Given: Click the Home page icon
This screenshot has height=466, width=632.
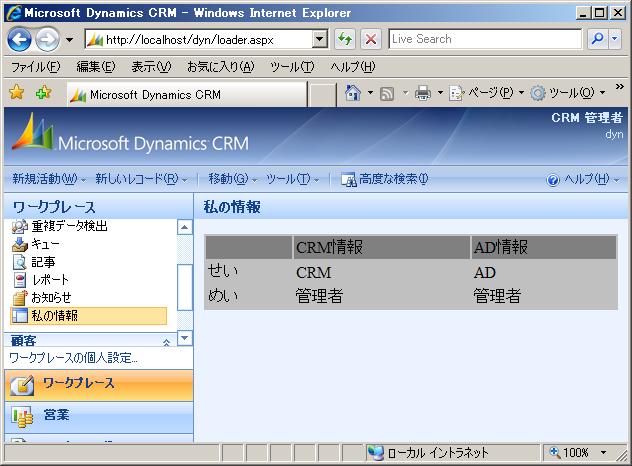Looking at the screenshot, I should 353,94.
